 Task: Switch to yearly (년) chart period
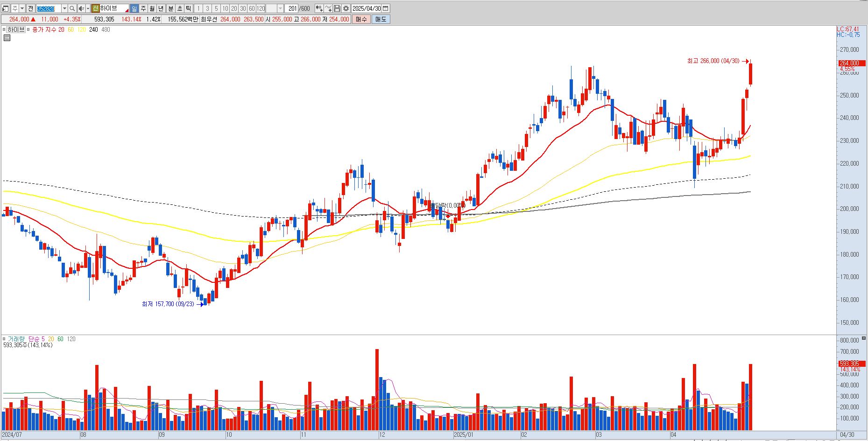click(x=161, y=8)
